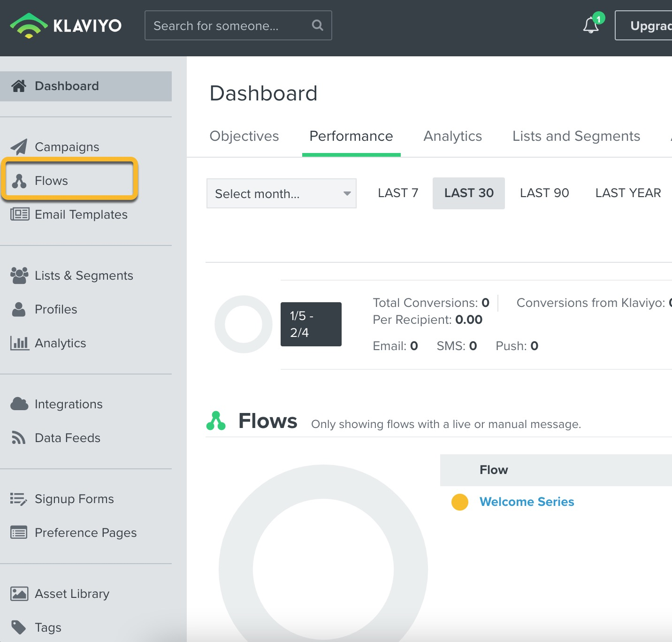
Task: Switch to the Analytics tab
Action: (453, 136)
